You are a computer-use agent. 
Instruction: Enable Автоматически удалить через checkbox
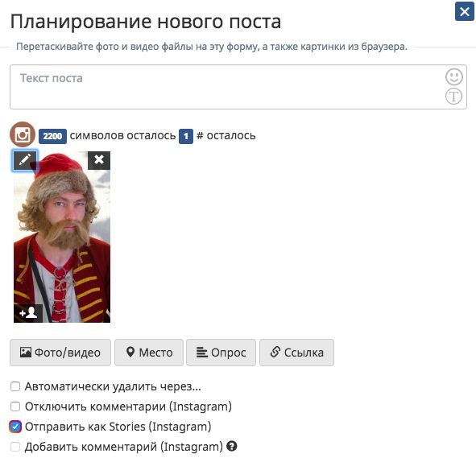tap(15, 386)
